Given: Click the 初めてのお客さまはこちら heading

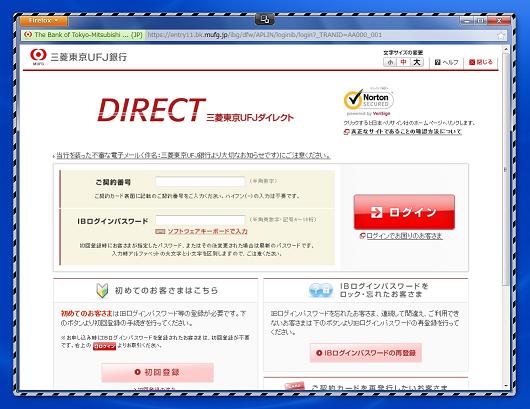Looking at the screenshot, I should pyautogui.click(x=166, y=290).
